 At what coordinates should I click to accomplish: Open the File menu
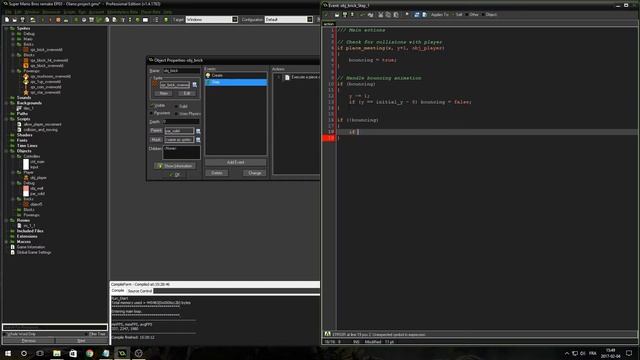7,12
